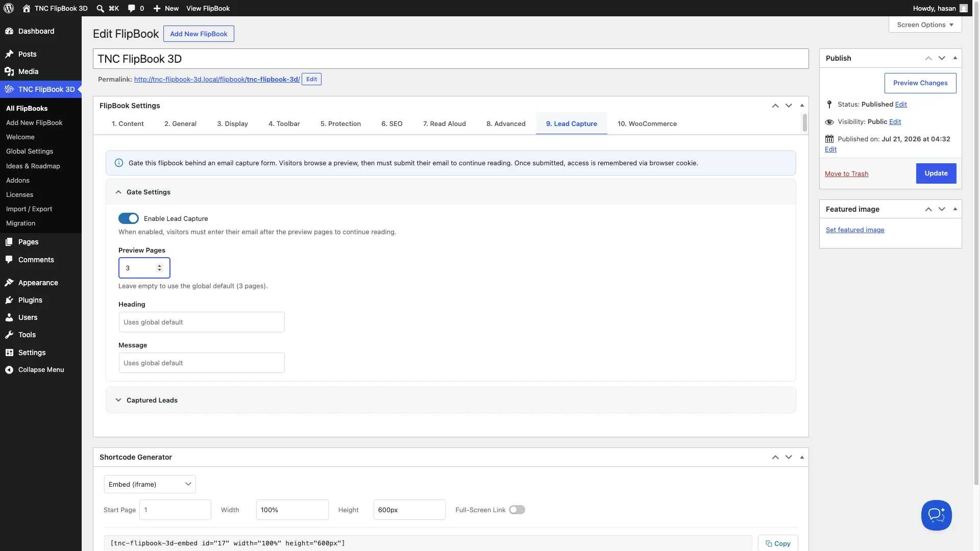Switch to the 5. Protection tab
Viewport: 980px width, 551px height.
(340, 123)
